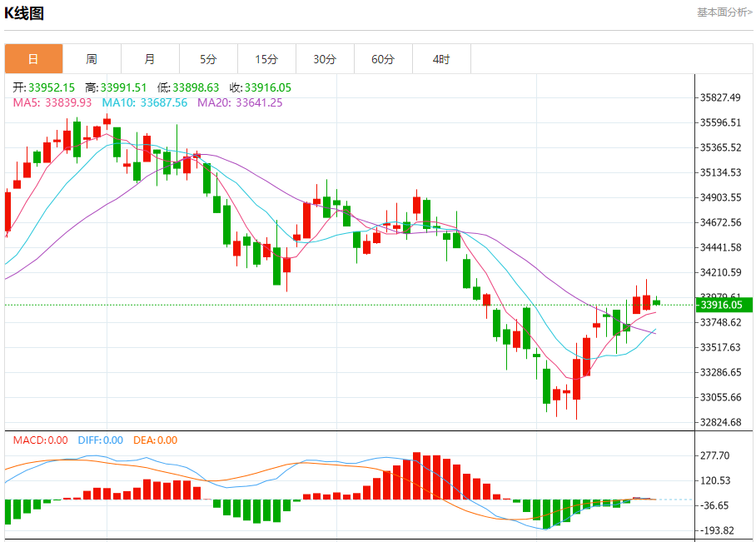Click the last green candlestick on the chart
The height and width of the screenshot is (542, 756).
[656, 302]
